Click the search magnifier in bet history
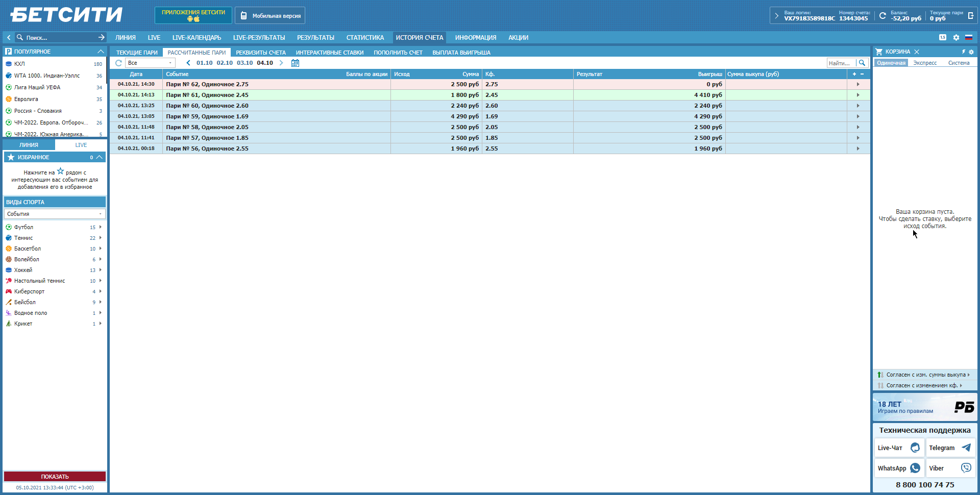The image size is (980, 495). [862, 63]
